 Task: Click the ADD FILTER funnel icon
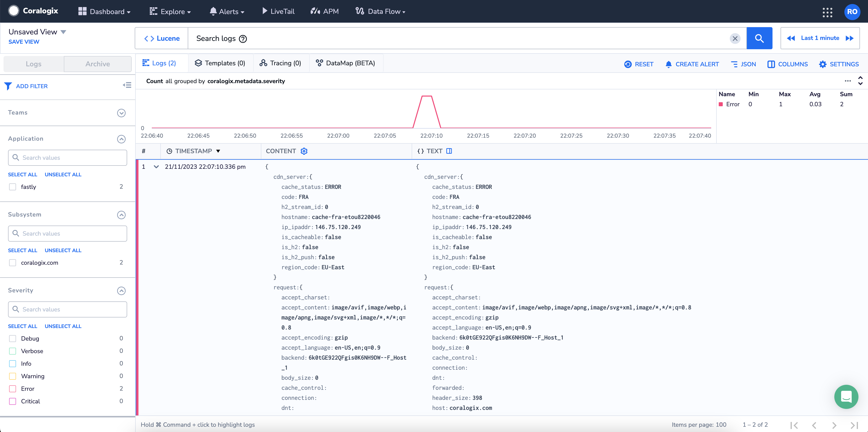(8, 86)
